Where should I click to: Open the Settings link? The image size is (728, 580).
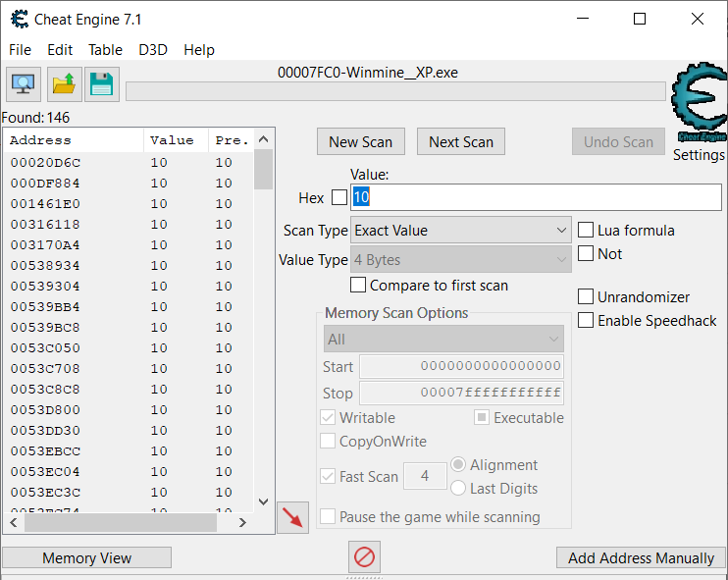699,155
